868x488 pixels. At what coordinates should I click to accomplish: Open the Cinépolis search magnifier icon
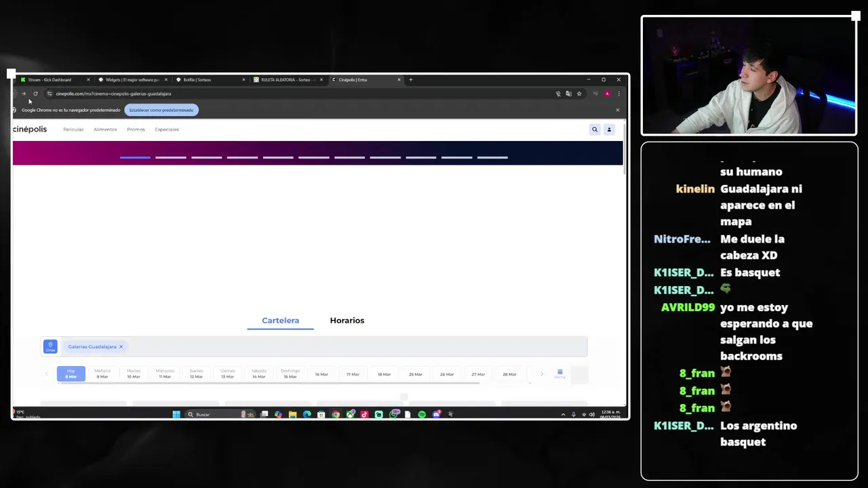pyautogui.click(x=595, y=129)
